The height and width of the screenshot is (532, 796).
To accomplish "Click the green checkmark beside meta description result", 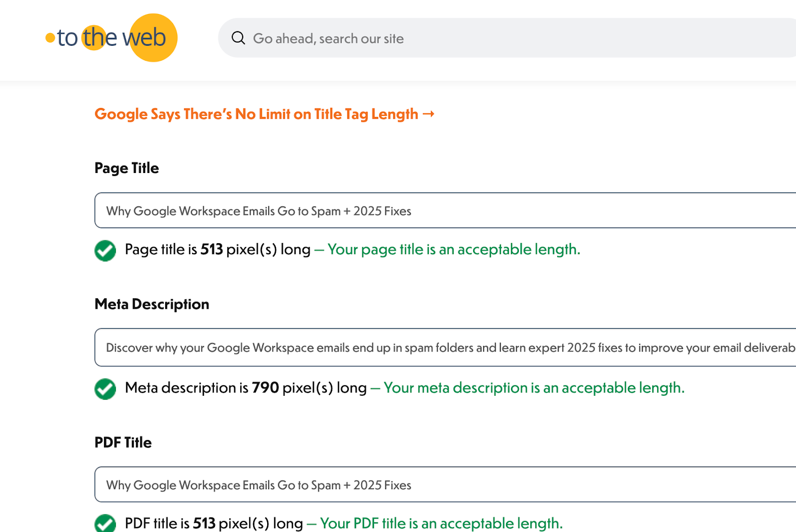I will point(105,389).
